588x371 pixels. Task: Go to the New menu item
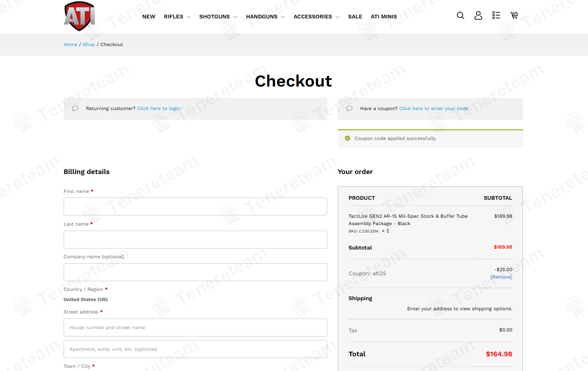coord(149,17)
